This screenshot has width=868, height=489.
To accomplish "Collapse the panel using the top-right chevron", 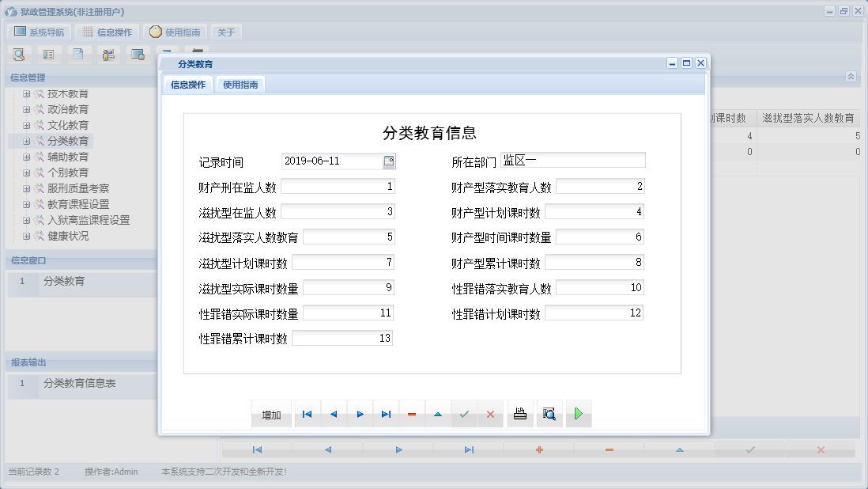I will 851,77.
